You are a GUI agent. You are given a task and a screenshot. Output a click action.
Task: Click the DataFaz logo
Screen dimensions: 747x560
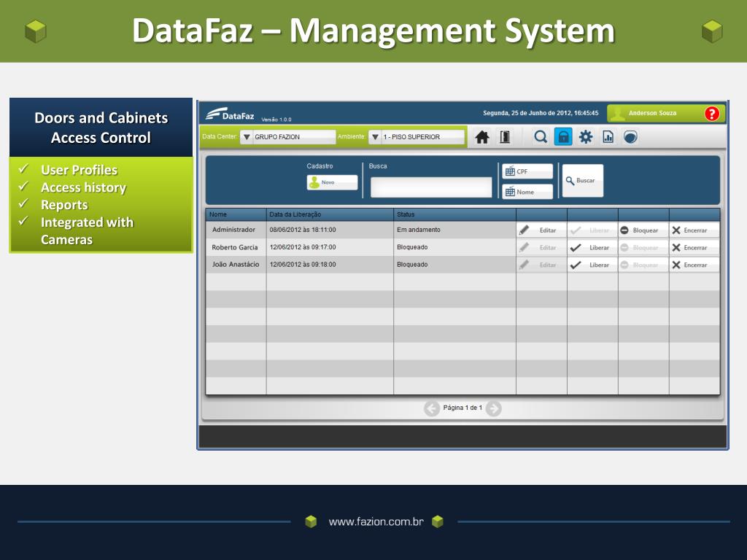coord(230,114)
